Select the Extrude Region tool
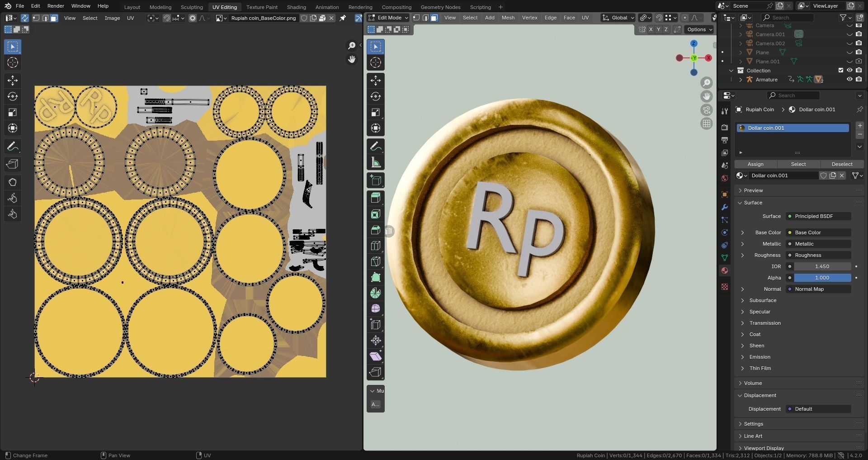Image resolution: width=868 pixels, height=460 pixels. click(376, 198)
